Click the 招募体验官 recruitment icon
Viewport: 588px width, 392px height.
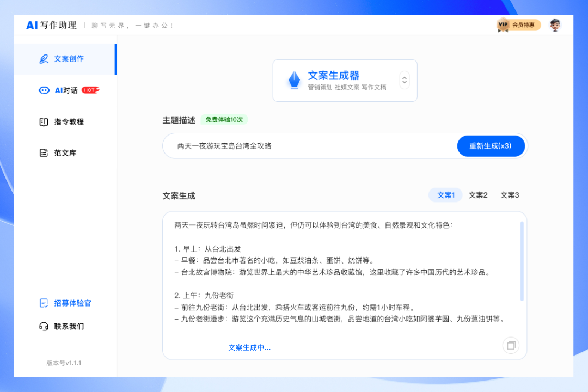(x=44, y=303)
